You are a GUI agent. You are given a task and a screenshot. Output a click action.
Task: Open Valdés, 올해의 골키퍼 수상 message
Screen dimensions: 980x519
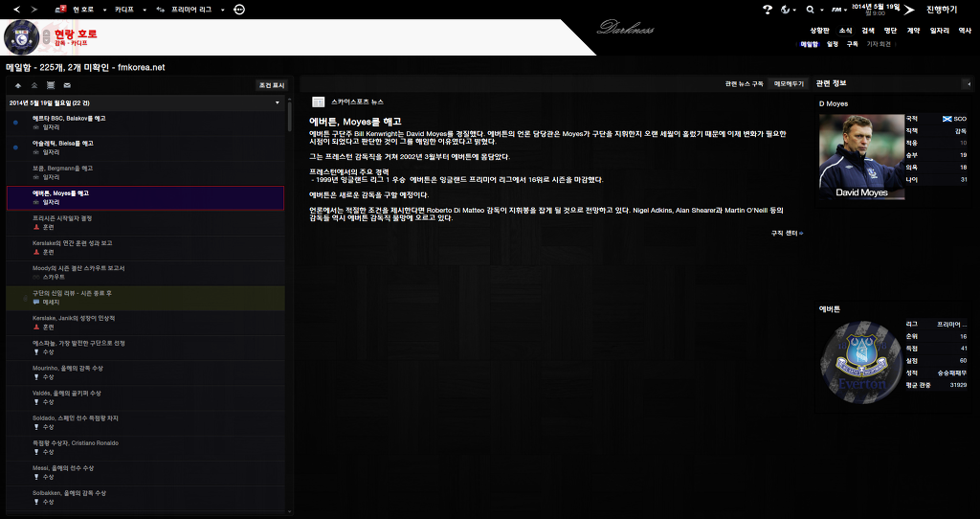coord(145,398)
